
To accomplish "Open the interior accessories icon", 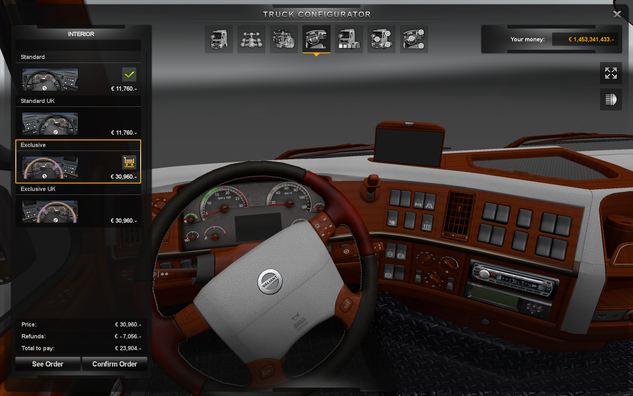I will 414,39.
